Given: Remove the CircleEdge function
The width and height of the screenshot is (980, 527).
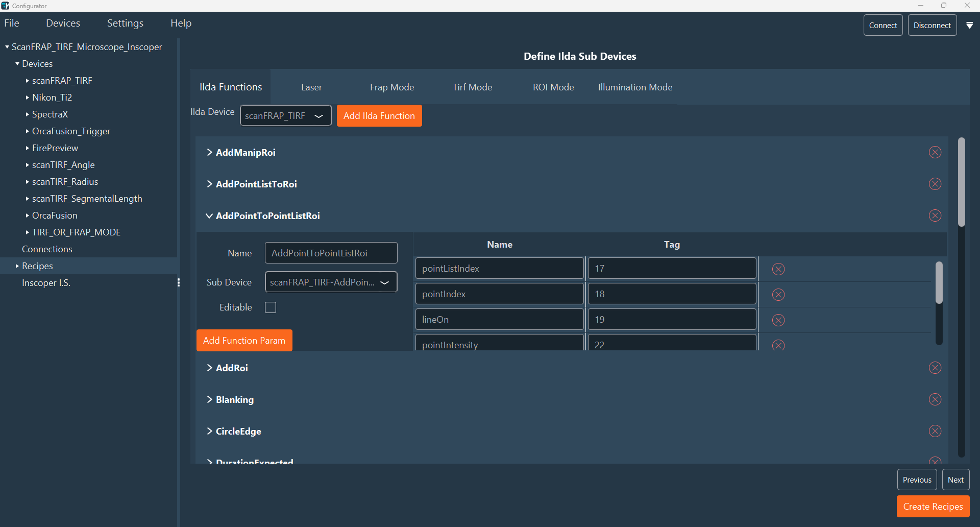Looking at the screenshot, I should (x=935, y=431).
